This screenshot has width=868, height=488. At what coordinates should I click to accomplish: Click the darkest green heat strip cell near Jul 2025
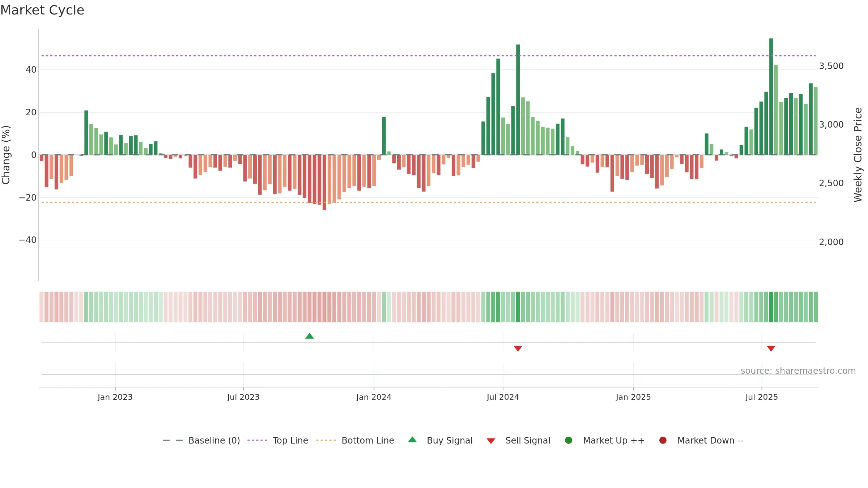click(x=771, y=307)
